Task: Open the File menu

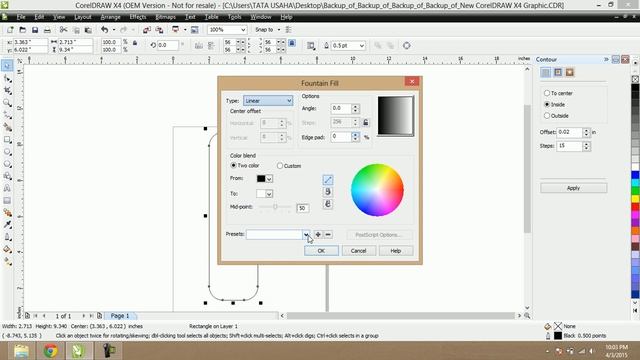Action: click(21, 17)
